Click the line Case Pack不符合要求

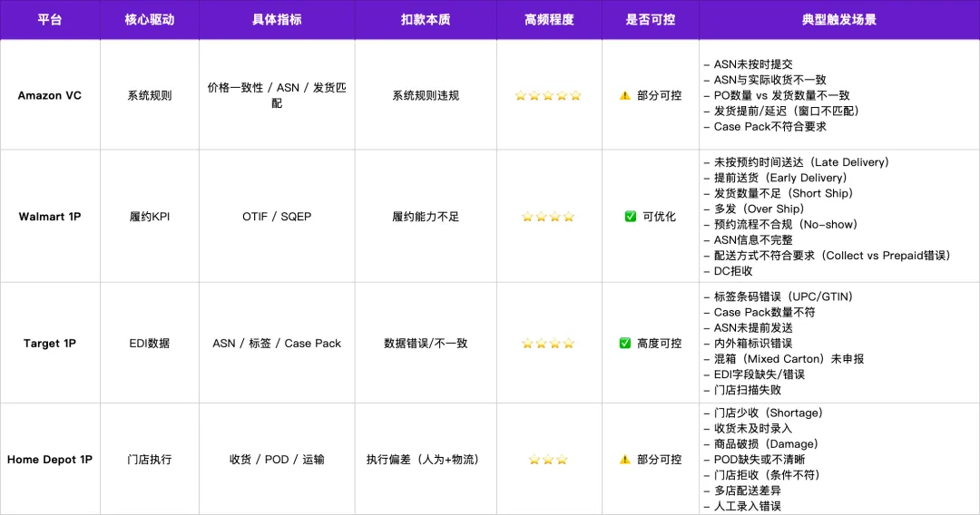(765, 127)
